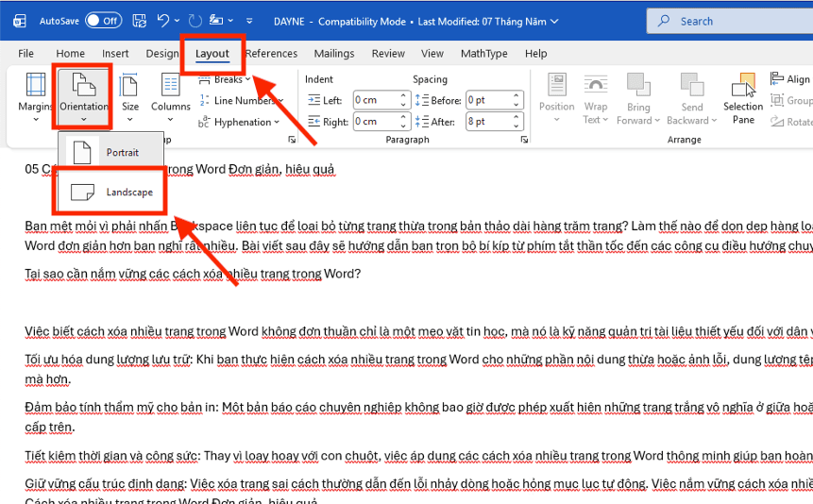Open the Send Backward dropdown arrow
Image resolution: width=813 pixels, height=504 pixels.
pyautogui.click(x=714, y=120)
